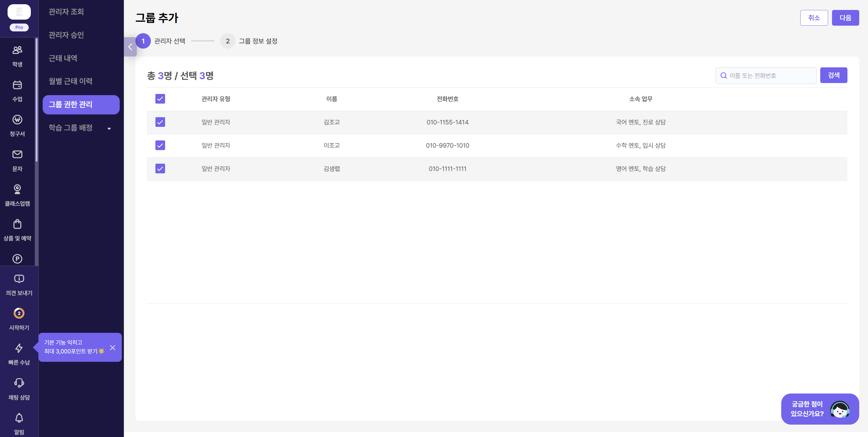Click the 검색 search button

pyautogui.click(x=834, y=75)
